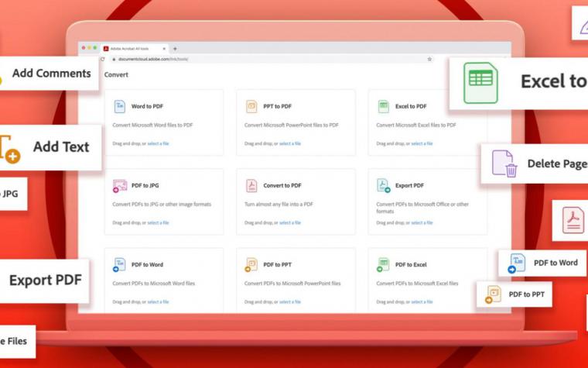Click the partially visible JPG label at left
Viewport: 588px width, 368px height.
pos(9,194)
